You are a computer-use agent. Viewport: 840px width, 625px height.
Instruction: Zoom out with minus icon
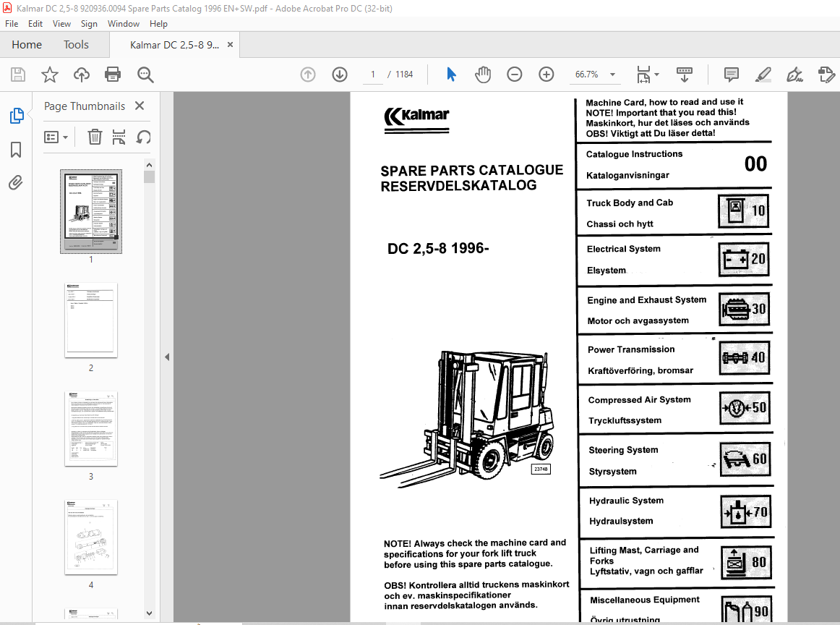(x=514, y=75)
